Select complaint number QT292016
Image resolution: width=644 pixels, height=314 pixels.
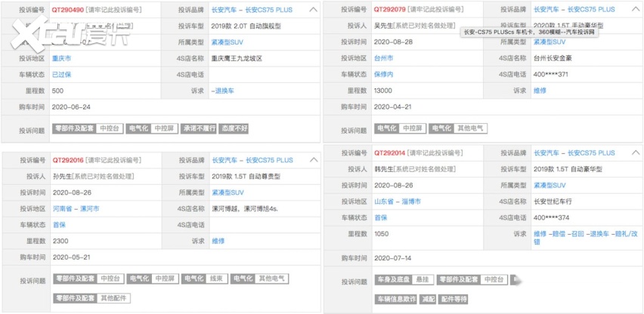tap(68, 160)
